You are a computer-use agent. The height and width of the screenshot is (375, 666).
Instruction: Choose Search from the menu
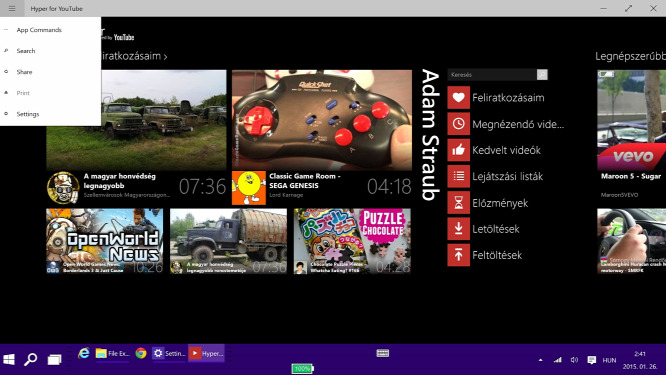tap(51, 51)
